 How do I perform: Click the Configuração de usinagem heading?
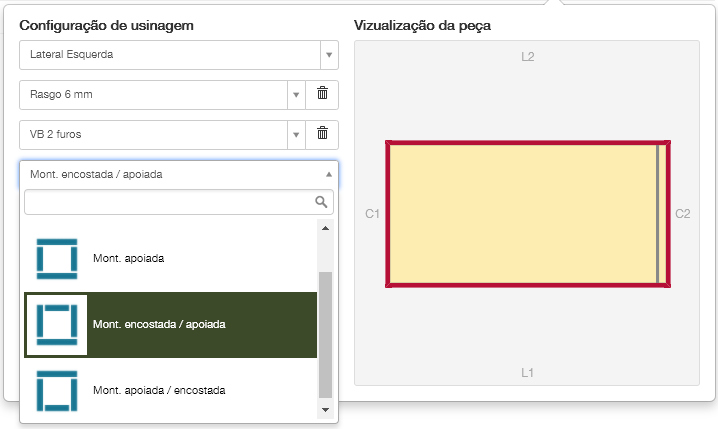click(x=106, y=25)
